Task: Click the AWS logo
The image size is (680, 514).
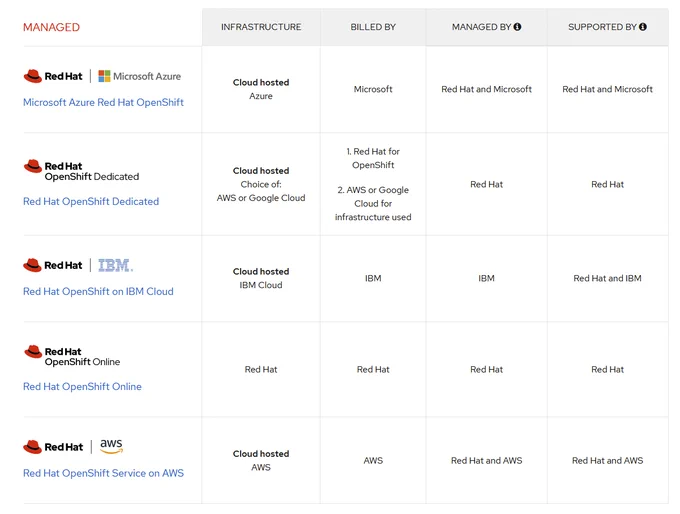Action: coord(111,446)
